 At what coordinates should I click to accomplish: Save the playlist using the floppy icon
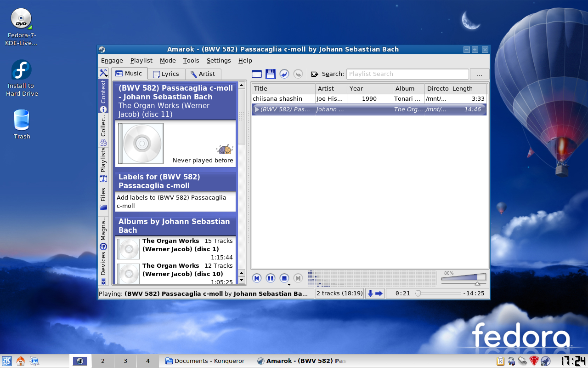pyautogui.click(x=271, y=74)
